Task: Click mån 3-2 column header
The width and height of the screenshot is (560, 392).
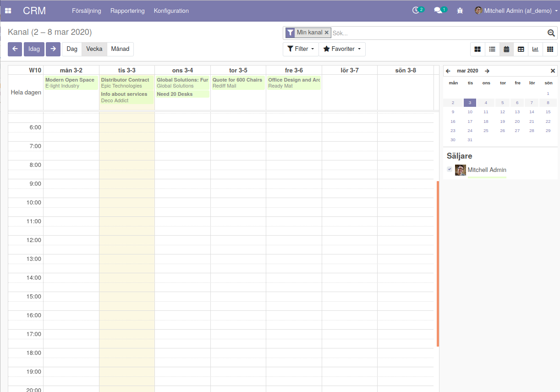Action: (x=71, y=70)
